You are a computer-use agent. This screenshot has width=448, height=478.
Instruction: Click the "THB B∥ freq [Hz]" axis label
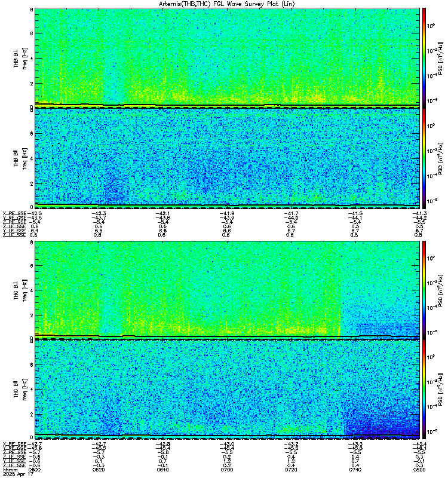(x=20, y=158)
